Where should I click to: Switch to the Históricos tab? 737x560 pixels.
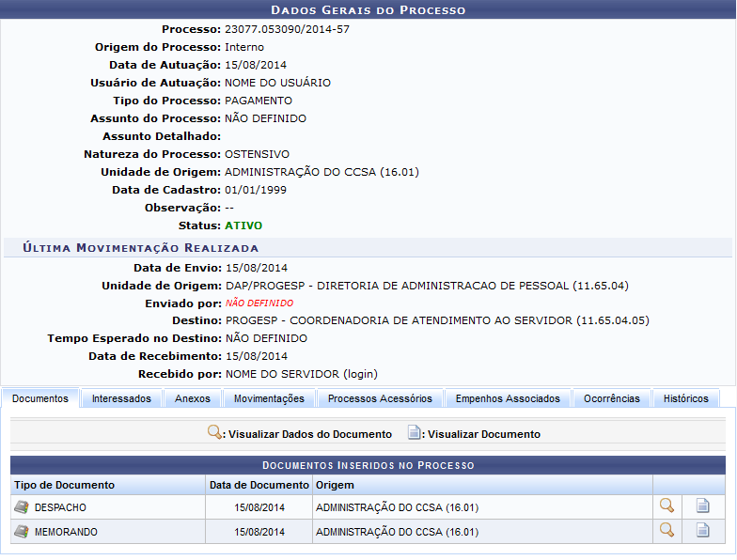pos(685,398)
